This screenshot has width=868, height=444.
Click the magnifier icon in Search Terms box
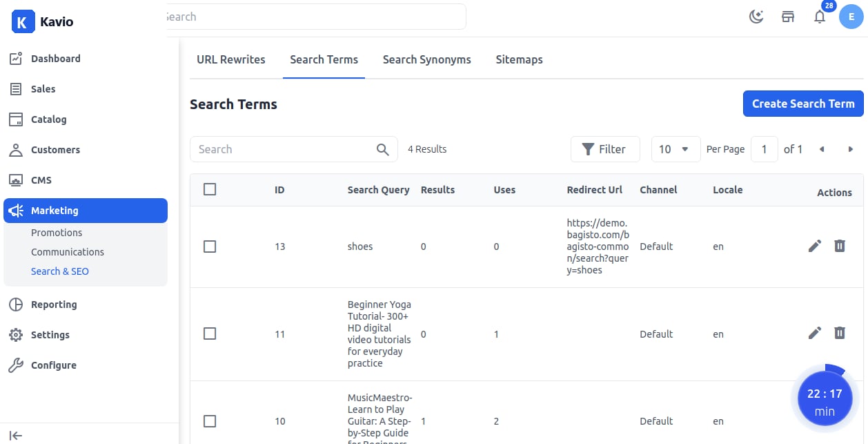click(x=383, y=149)
